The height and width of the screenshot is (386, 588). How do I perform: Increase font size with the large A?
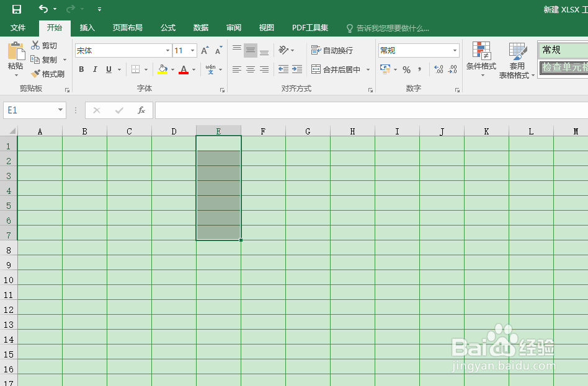tap(205, 50)
